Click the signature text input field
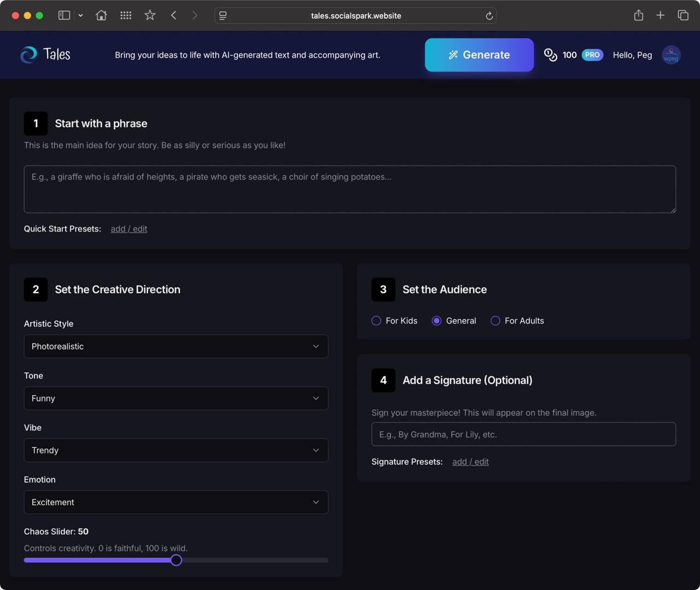 tap(523, 434)
